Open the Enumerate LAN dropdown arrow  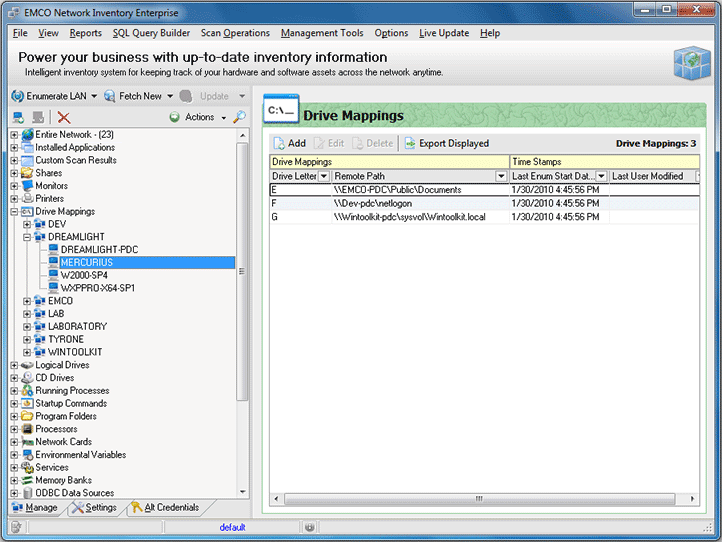pyautogui.click(x=94, y=96)
